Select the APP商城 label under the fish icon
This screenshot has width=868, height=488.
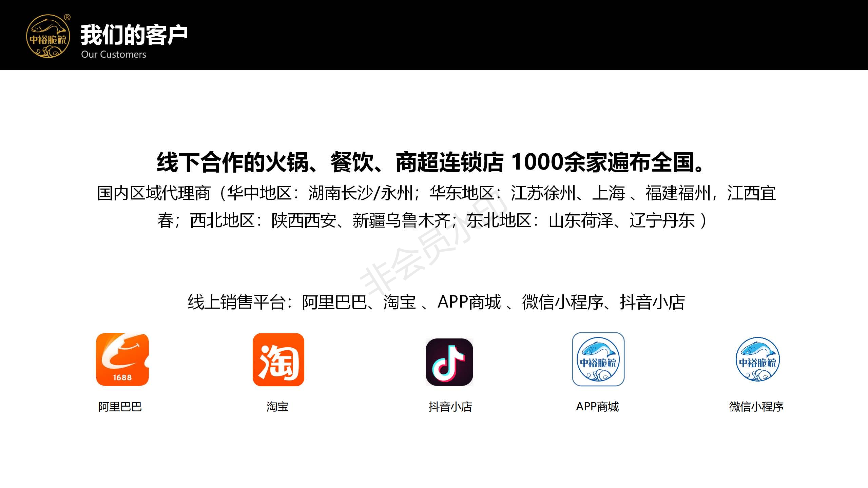coord(597,406)
